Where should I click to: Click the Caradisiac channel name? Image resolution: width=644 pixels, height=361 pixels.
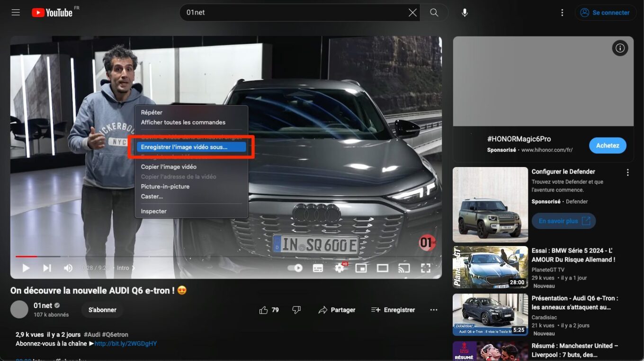point(544,317)
